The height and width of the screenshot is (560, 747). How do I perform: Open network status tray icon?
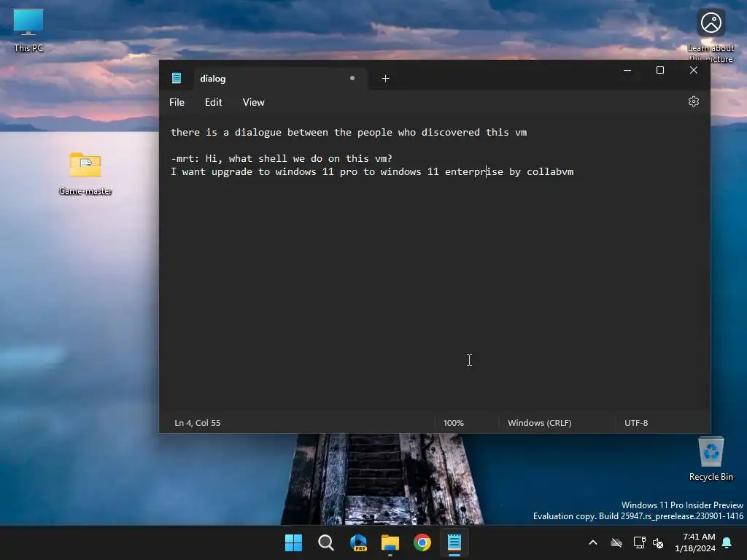pos(639,542)
